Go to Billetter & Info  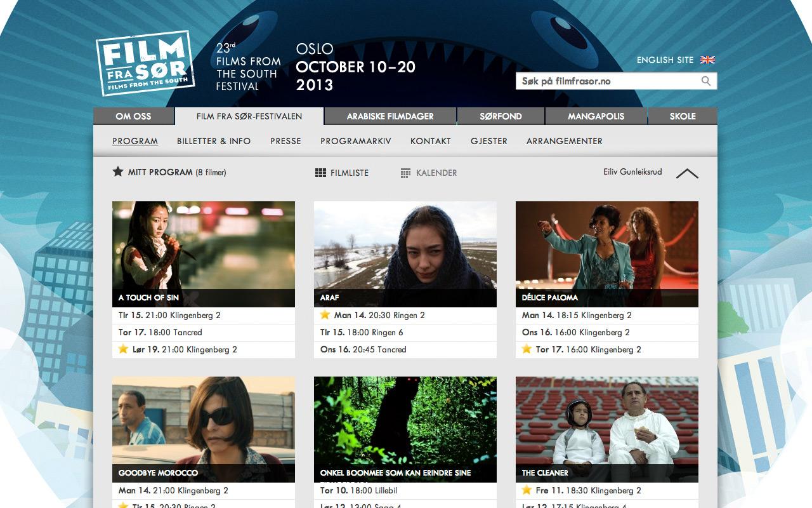click(214, 141)
